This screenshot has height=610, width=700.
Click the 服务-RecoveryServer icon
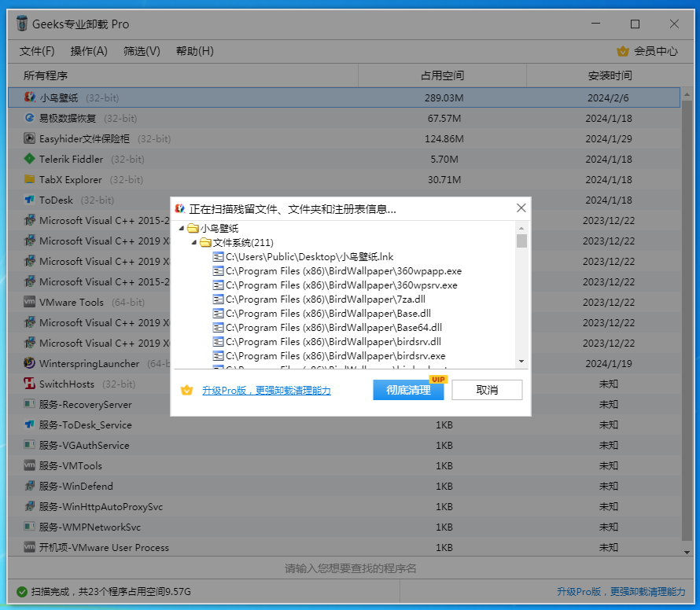point(29,404)
